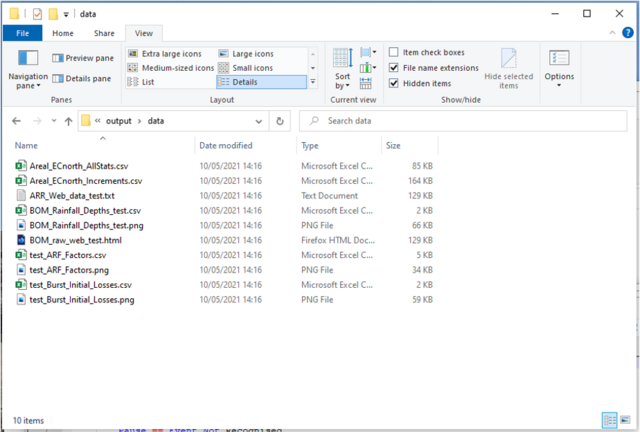The image size is (640, 432).
Task: Select Extra large icons layout
Action: pyautogui.click(x=168, y=53)
